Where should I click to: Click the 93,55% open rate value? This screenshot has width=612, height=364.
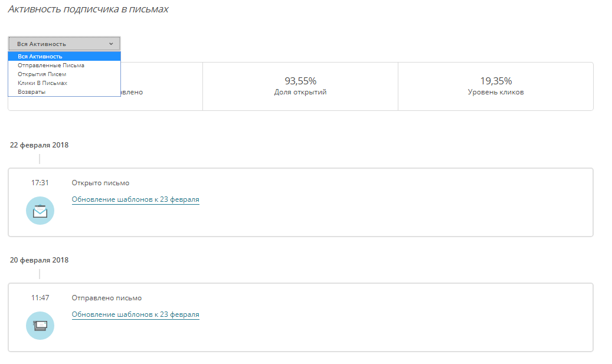[300, 81]
